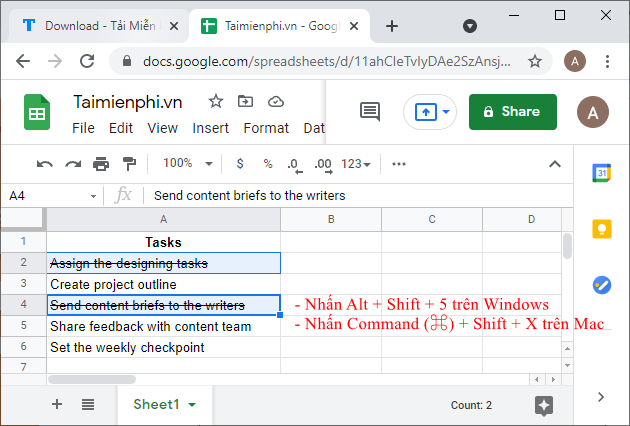This screenshot has width=630, height=426.
Task: Open comment history icon
Action: click(x=370, y=111)
